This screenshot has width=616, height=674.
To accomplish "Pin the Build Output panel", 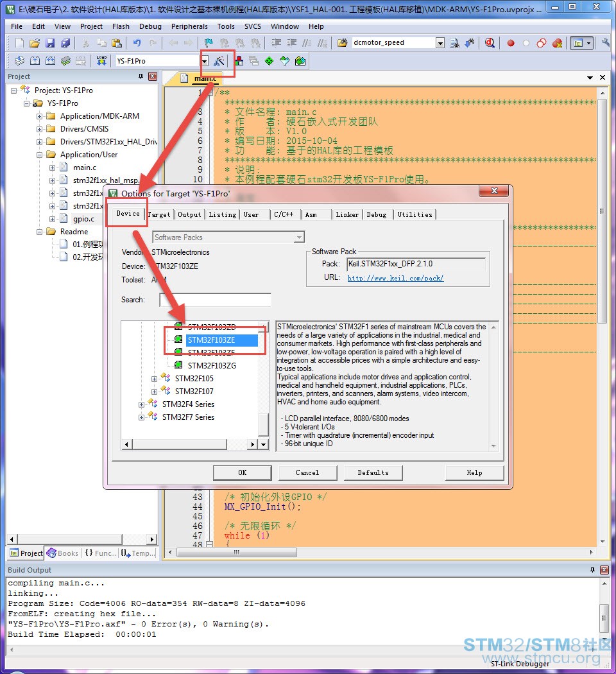I will pyautogui.click(x=592, y=570).
